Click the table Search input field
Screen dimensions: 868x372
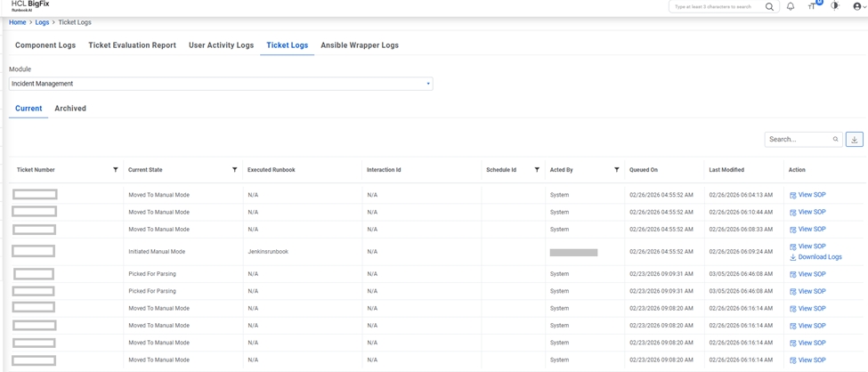[799, 140]
